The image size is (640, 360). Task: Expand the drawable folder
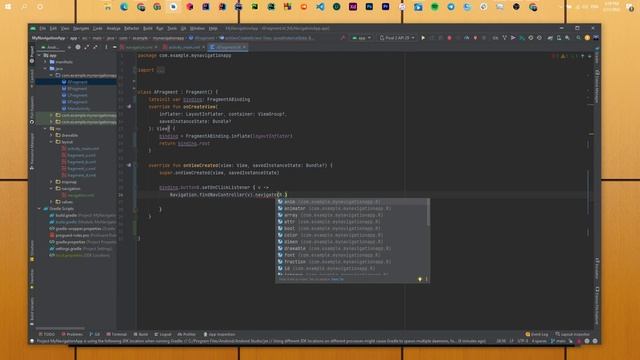pyautogui.click(x=51, y=135)
